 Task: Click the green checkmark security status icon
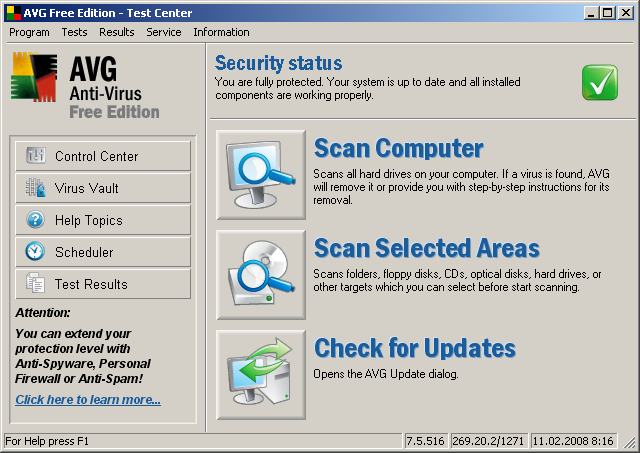[x=600, y=82]
